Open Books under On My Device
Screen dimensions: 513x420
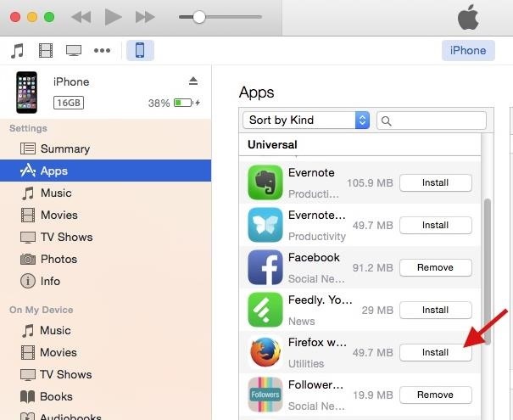click(x=57, y=396)
